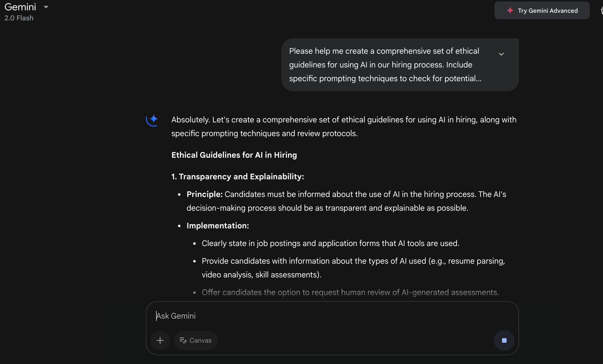Click the pencil-list icon on the Canvas chip
The width and height of the screenshot is (603, 364).
pos(183,340)
